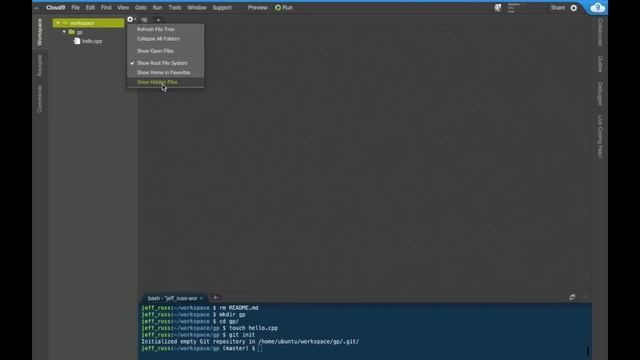Open the Tools menu

click(175, 8)
